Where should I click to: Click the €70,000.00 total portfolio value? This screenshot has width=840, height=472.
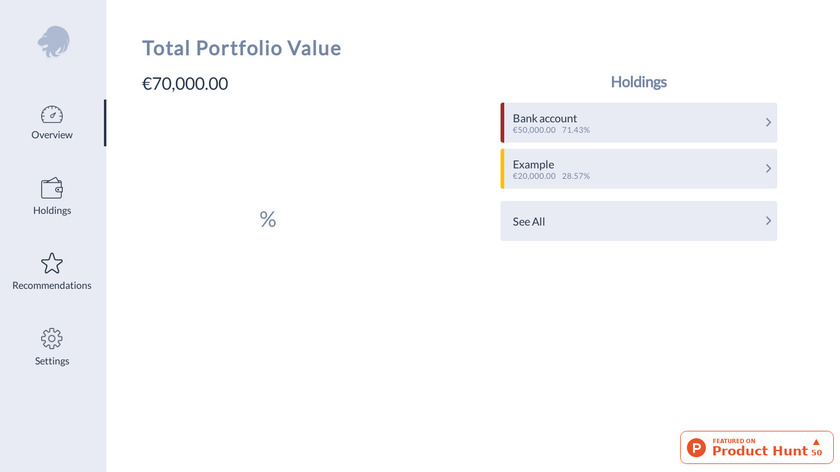coord(185,84)
